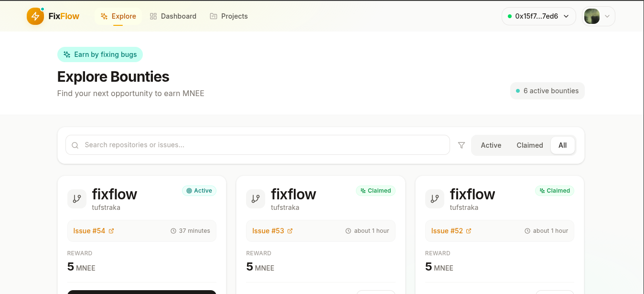Select the Active filter option
The height and width of the screenshot is (294, 644).
(491, 145)
